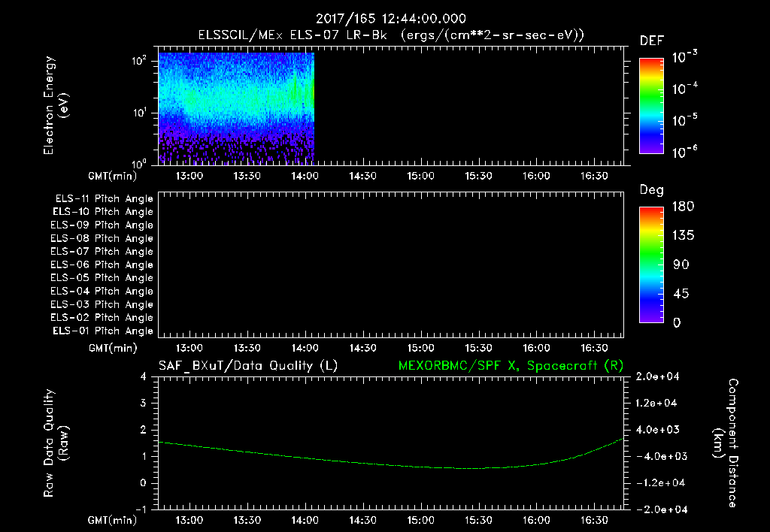770x532 pixels.
Task: Click the 2.0e+04 right axis value
Action: [657, 376]
